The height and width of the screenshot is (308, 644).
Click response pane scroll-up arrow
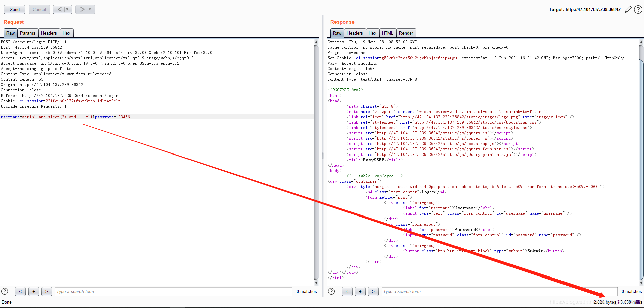(x=641, y=42)
